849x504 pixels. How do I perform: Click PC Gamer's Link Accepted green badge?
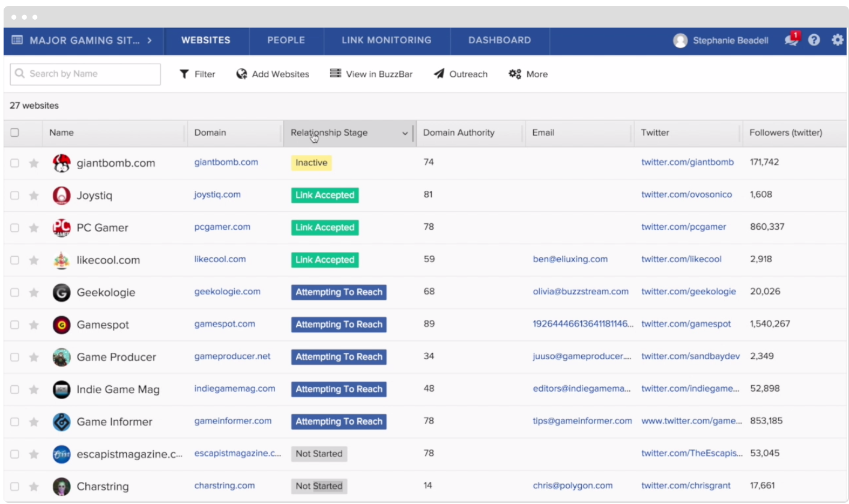tap(325, 227)
